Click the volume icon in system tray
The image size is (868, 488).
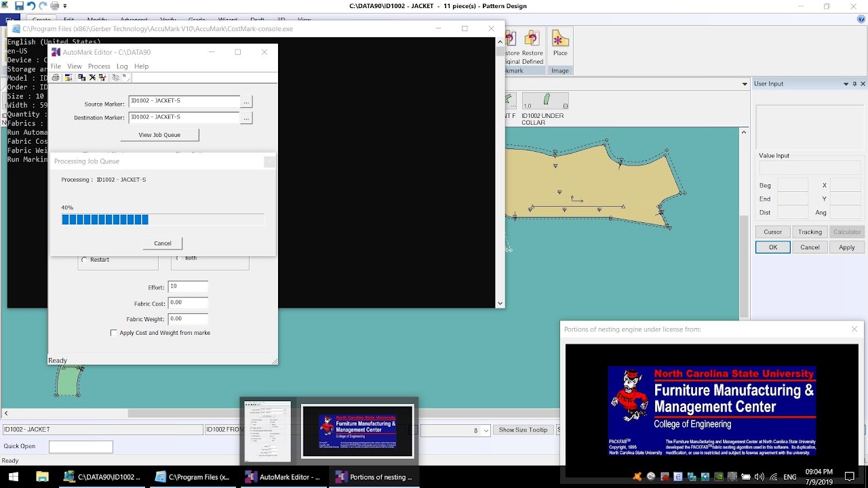759,476
